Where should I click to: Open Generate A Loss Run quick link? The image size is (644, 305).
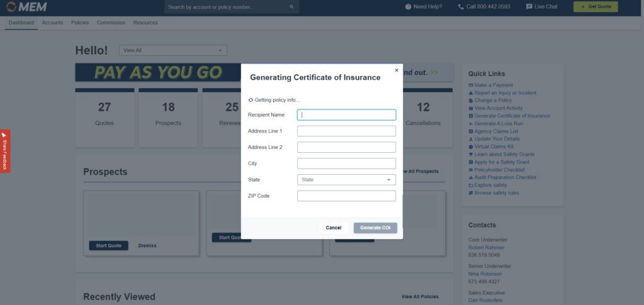499,123
